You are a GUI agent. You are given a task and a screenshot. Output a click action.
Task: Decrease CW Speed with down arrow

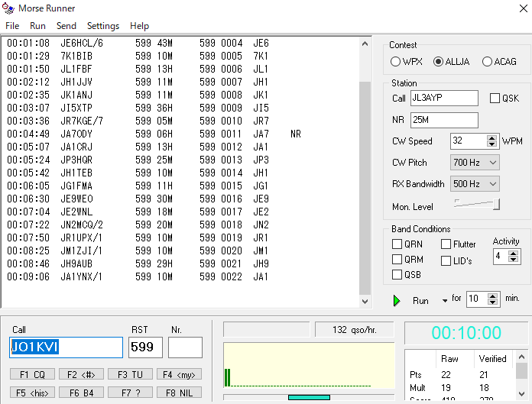(491, 144)
